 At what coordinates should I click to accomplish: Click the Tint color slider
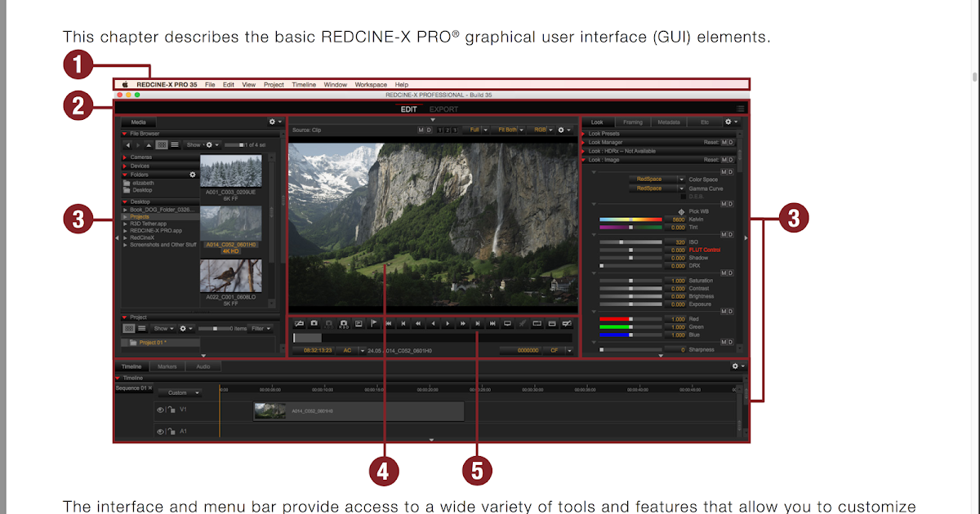pyautogui.click(x=630, y=228)
